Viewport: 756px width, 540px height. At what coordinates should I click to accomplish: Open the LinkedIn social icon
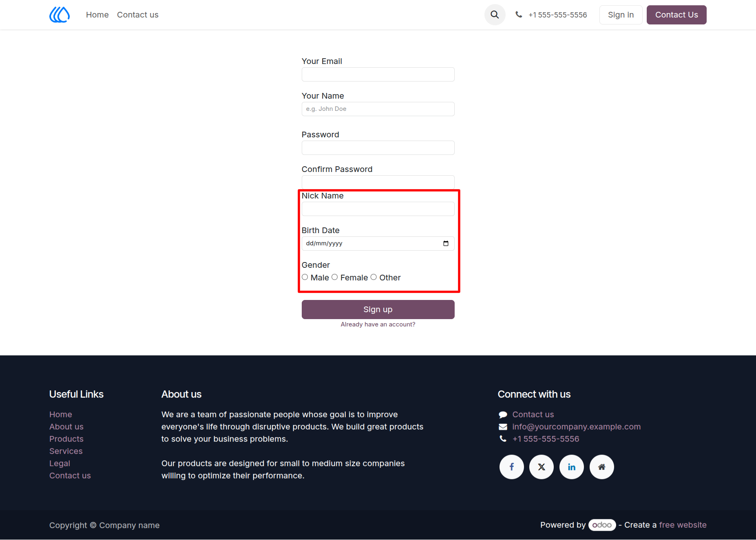pyautogui.click(x=572, y=467)
